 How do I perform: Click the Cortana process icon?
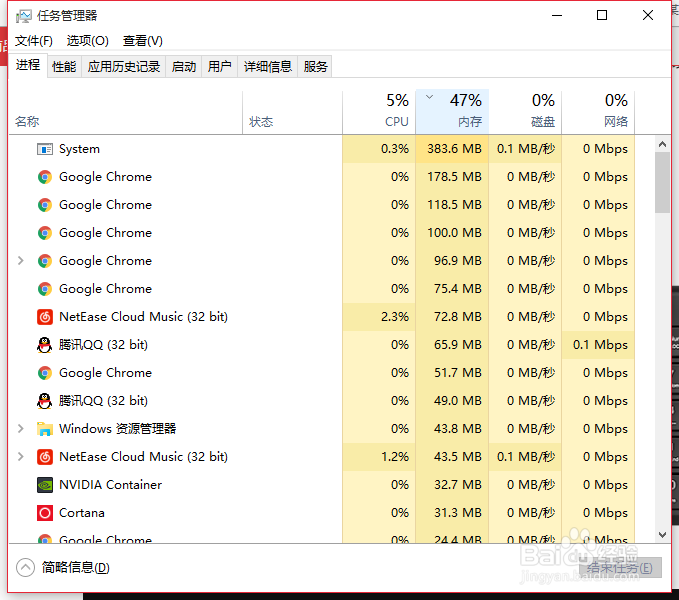[44, 513]
